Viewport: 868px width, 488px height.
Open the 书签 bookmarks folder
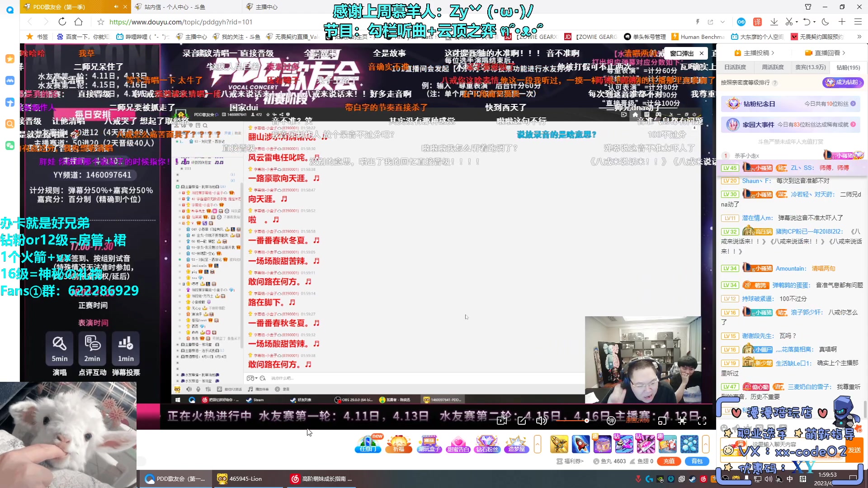37,37
